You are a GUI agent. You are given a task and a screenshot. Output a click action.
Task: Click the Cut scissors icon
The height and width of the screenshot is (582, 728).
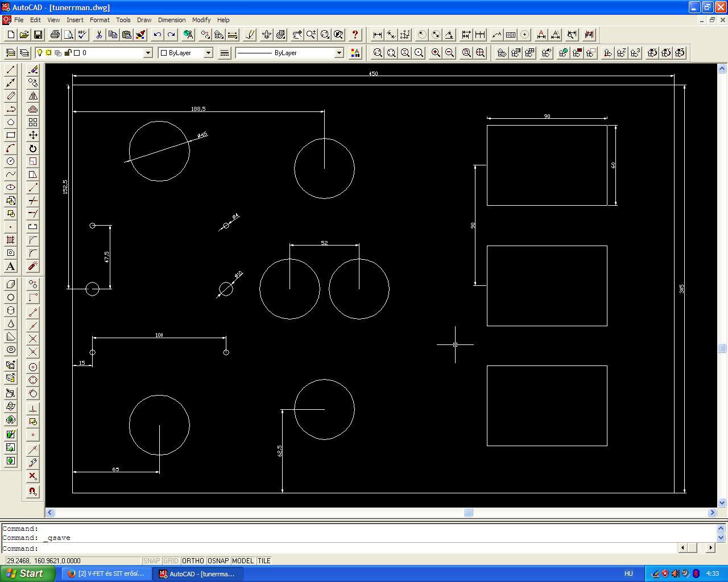(99, 35)
